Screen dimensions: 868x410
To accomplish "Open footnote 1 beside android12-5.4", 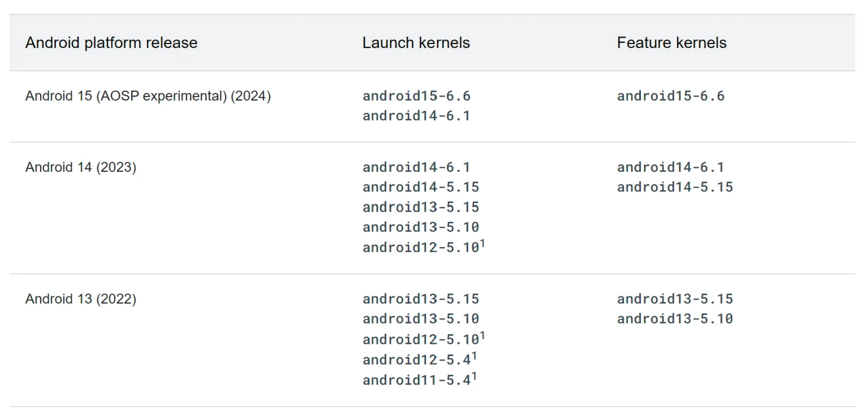I will [474, 356].
